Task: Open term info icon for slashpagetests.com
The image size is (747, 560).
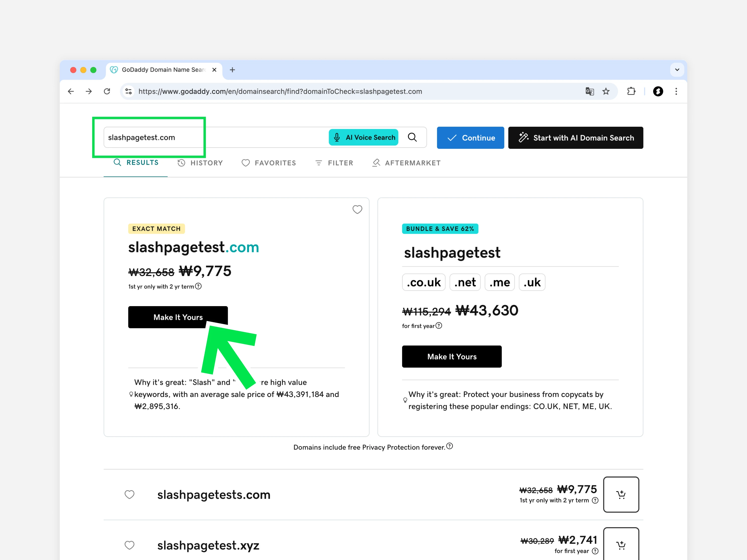Action: click(x=595, y=501)
